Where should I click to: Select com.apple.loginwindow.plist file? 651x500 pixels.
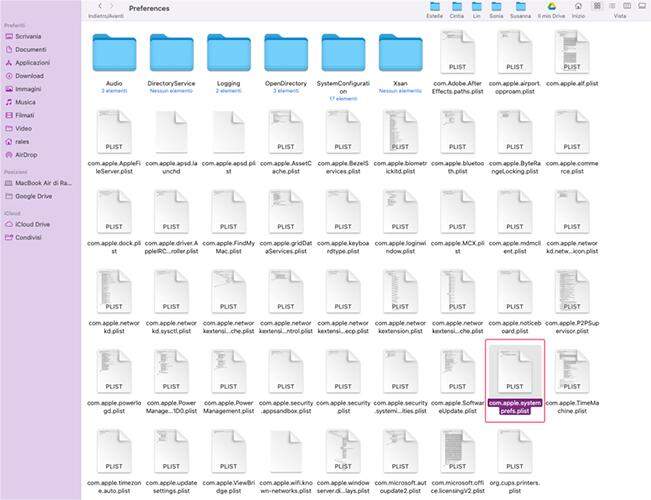(x=401, y=211)
